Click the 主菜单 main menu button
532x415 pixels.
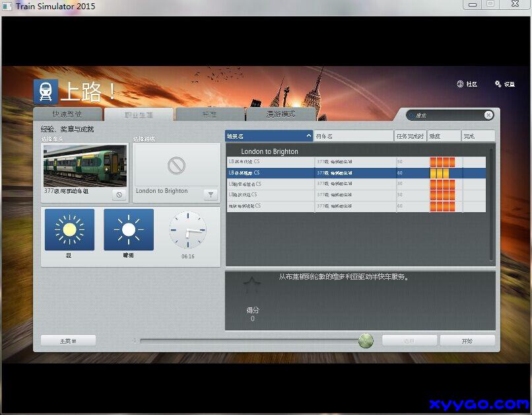pos(68,341)
